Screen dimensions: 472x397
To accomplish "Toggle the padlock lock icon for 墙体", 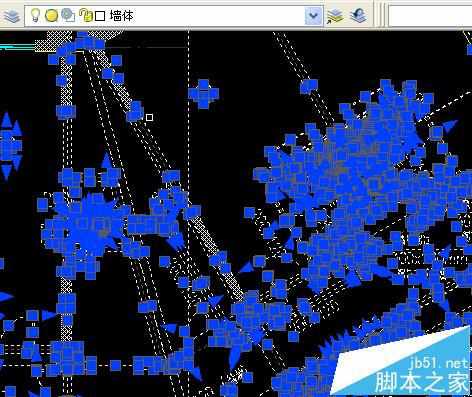I will pos(86,16).
